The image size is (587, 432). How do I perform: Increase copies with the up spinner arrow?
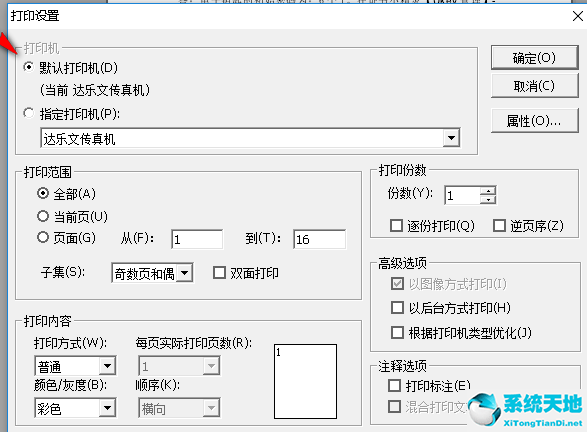pyautogui.click(x=488, y=191)
